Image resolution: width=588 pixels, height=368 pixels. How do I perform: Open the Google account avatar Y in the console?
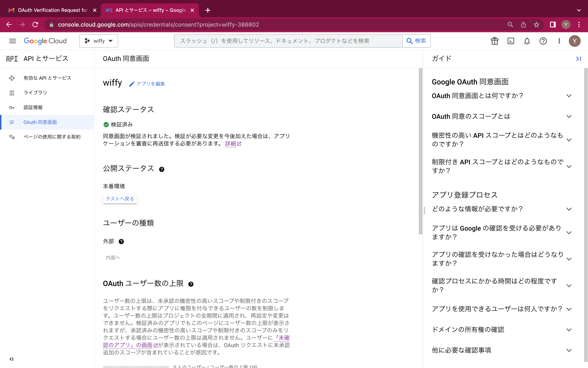click(574, 41)
